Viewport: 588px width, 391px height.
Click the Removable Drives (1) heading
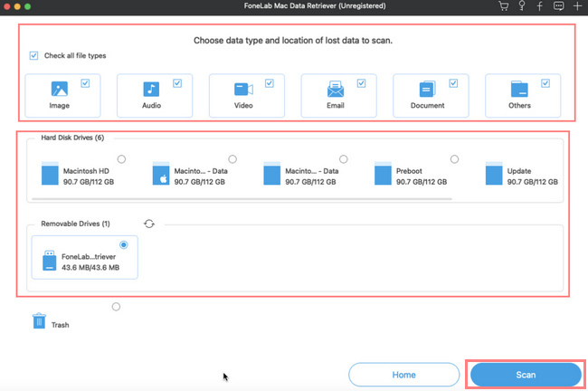(x=75, y=224)
